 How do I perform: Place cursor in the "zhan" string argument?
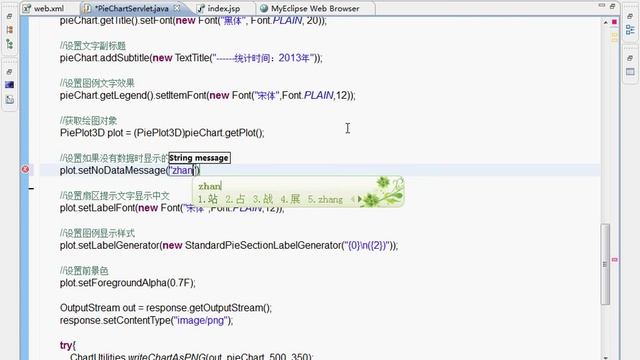pos(182,170)
